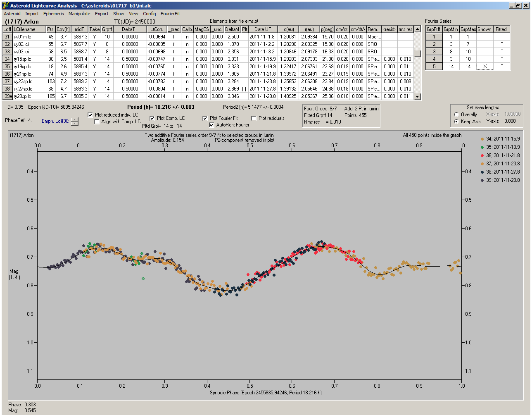Click the Y-axis value 0.800 field
Viewport: 532px width, 415px height.
pyautogui.click(x=510, y=122)
